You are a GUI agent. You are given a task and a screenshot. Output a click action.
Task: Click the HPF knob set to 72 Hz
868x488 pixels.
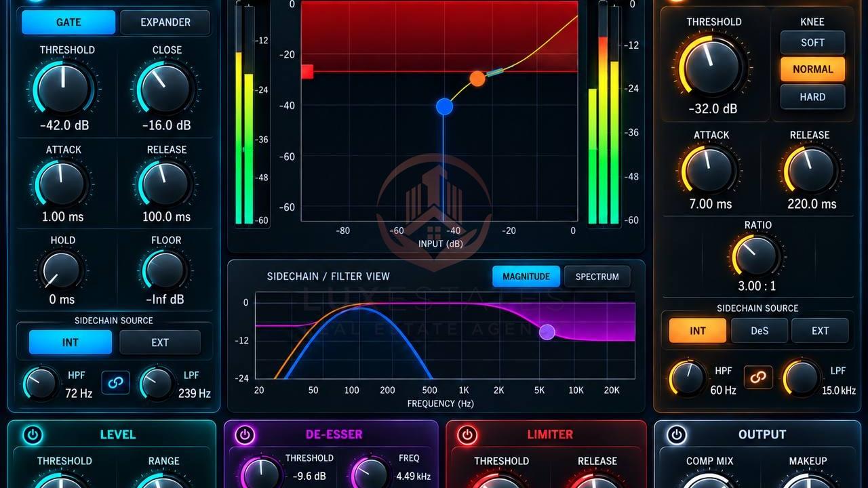pyautogui.click(x=41, y=384)
